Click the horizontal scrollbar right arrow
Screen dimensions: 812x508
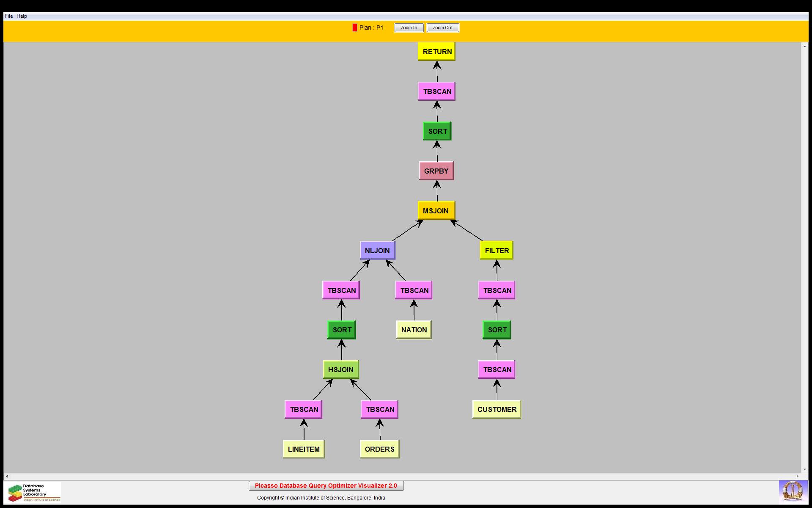tap(798, 476)
